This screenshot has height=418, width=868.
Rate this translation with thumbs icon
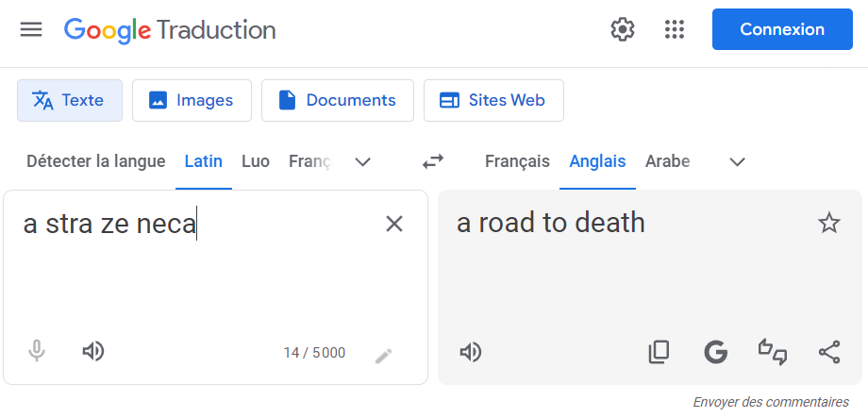773,353
